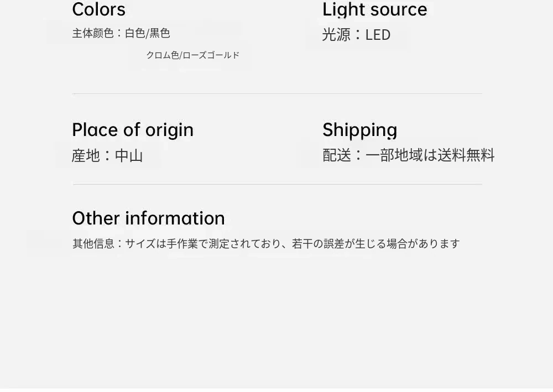Click the "LED" light source value
This screenshot has height=392, width=553.
378,35
